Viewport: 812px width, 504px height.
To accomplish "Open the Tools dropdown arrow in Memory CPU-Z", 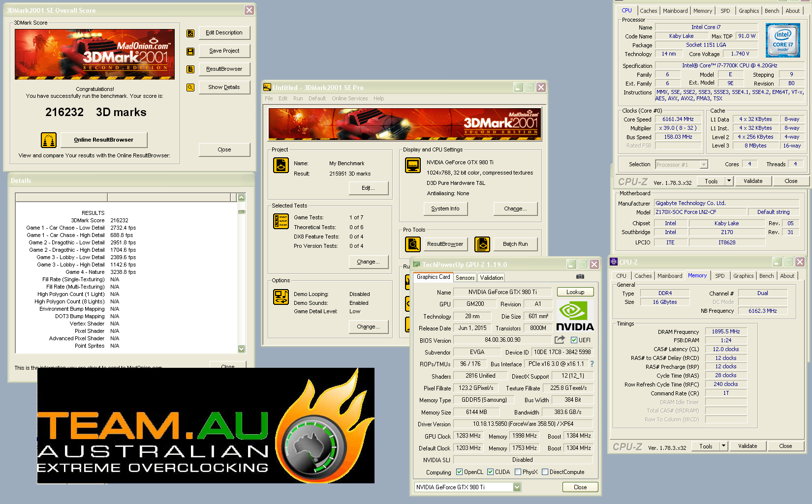I will click(x=723, y=446).
